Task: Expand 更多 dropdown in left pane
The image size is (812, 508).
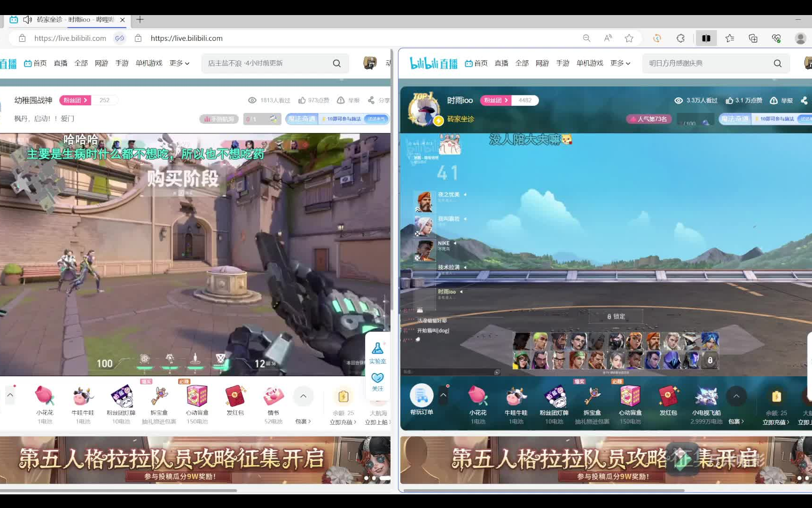Action: tap(180, 63)
